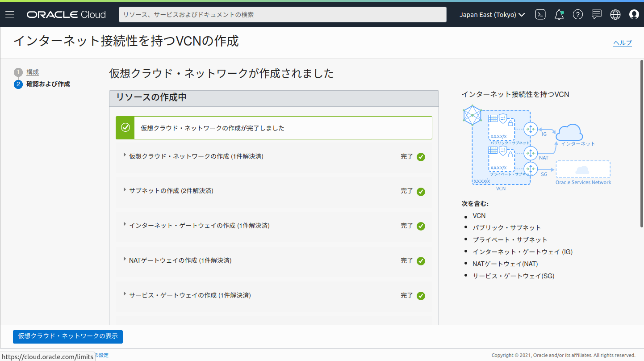Viewport: 644px width, 361px height.
Task: Open the language globe icon
Action: click(x=615, y=15)
